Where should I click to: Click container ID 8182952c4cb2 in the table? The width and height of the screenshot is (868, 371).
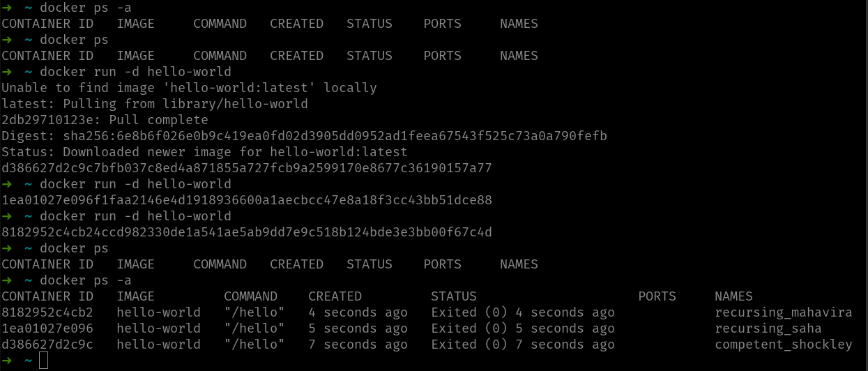pos(47,312)
